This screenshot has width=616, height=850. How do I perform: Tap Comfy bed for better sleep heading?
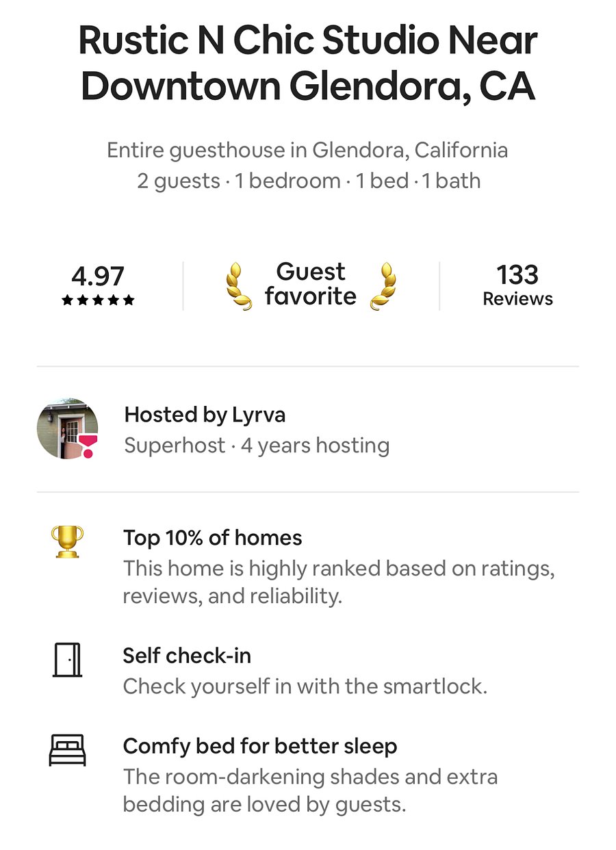[x=260, y=746]
